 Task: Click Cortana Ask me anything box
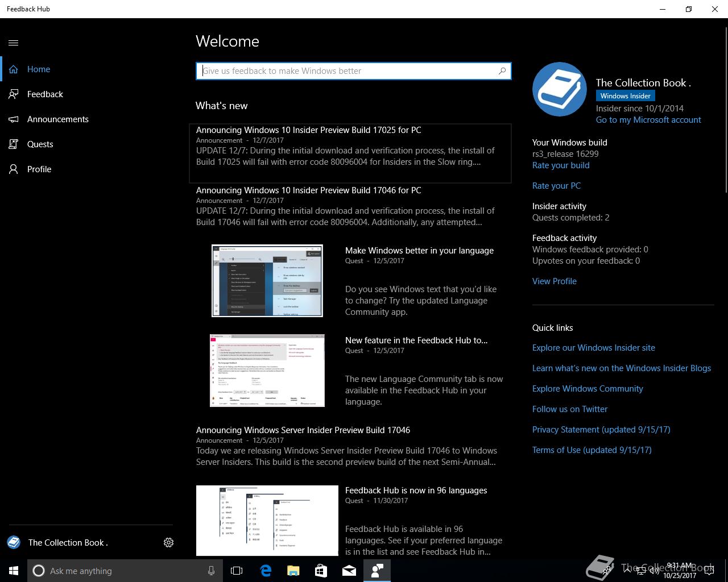(124, 571)
